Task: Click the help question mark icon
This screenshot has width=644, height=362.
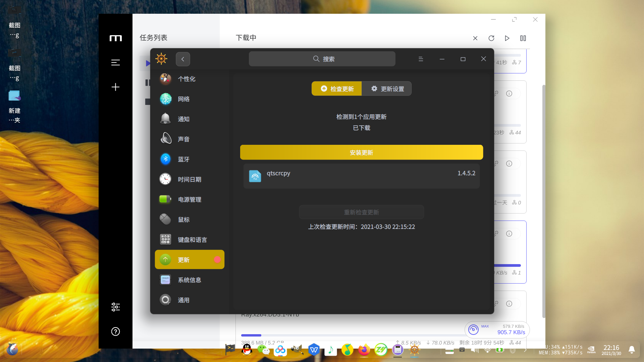Action: pos(115,331)
